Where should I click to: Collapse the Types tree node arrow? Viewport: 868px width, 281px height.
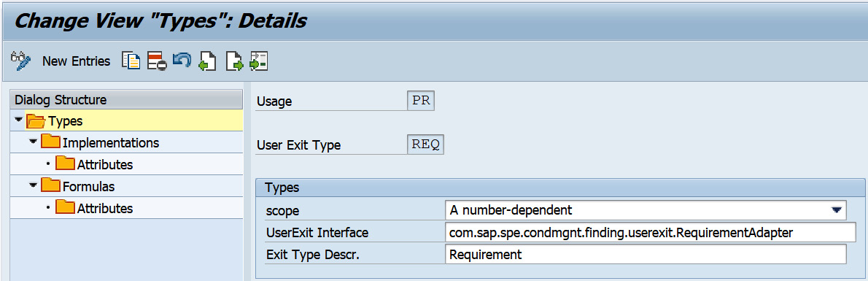(x=20, y=120)
